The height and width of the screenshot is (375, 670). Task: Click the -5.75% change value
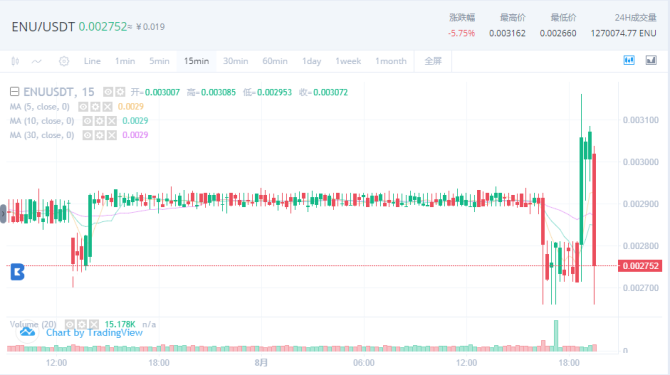(x=461, y=33)
